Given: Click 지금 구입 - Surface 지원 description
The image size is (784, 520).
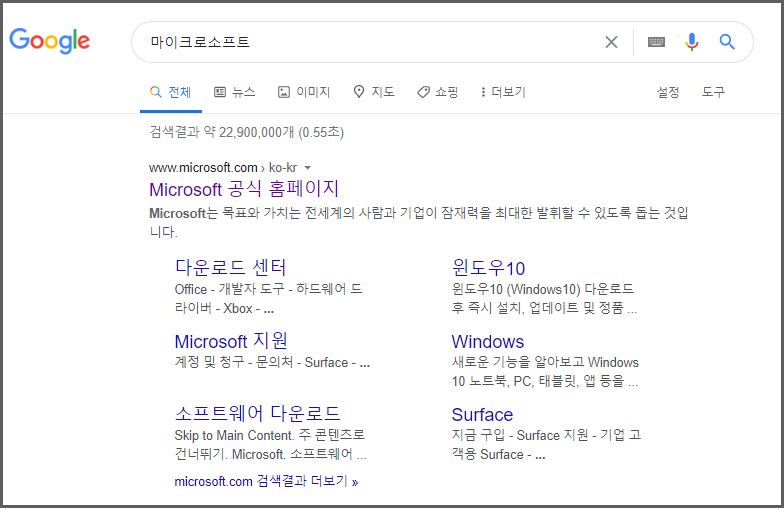Looking at the screenshot, I should [546, 444].
